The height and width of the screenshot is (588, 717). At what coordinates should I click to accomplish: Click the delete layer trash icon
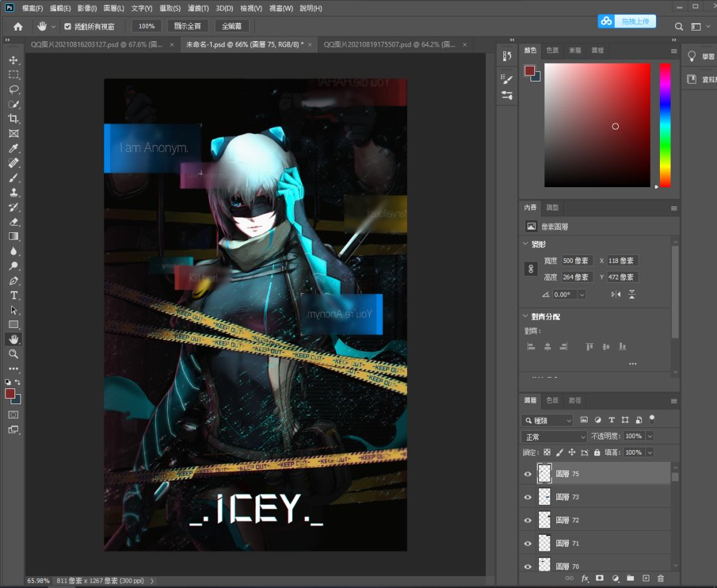661,579
